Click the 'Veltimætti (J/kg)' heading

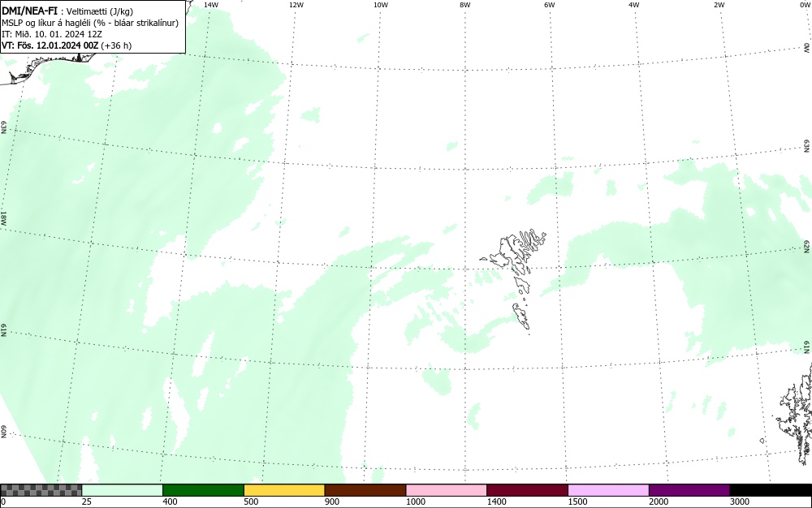99,11
